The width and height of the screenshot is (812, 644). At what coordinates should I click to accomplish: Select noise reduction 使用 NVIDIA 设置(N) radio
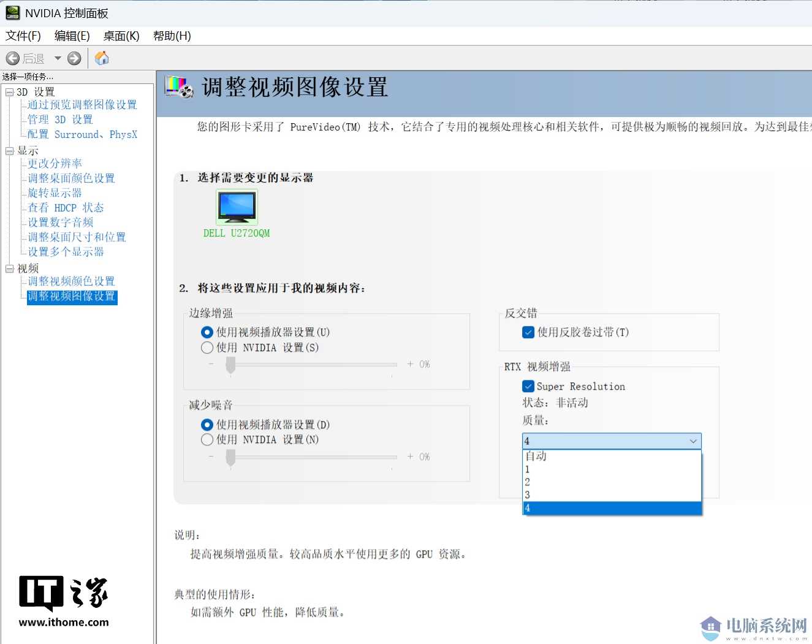(207, 439)
